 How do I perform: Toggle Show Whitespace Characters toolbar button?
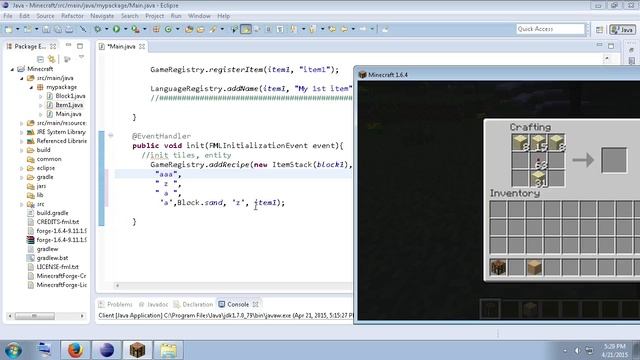point(280,29)
